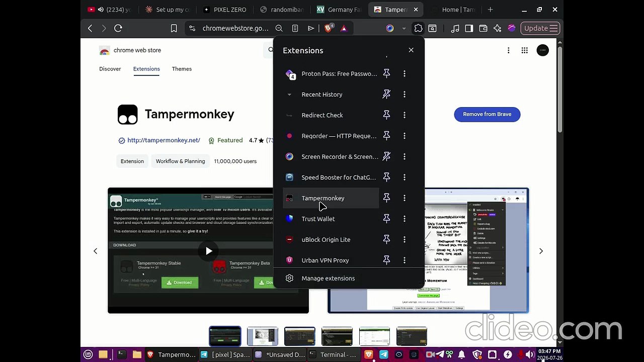Open the tampermonkey.net link
Image resolution: width=644 pixels, height=362 pixels.
coord(164,140)
